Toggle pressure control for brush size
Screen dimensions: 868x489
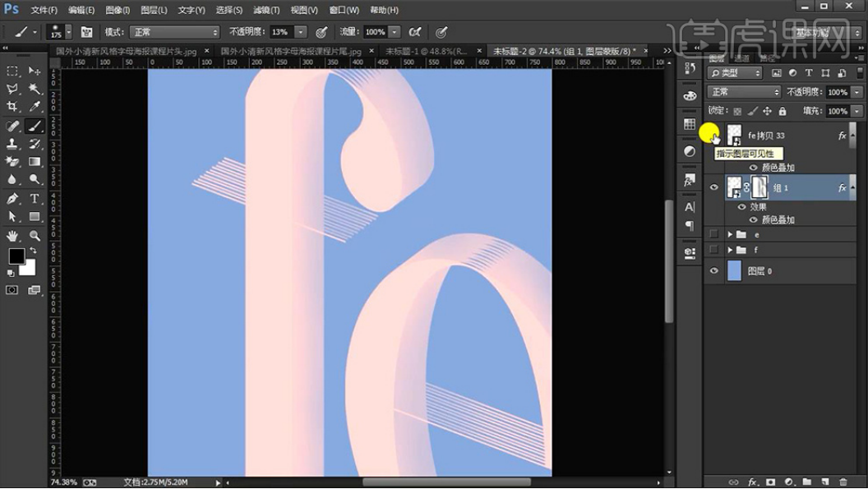coord(441,32)
